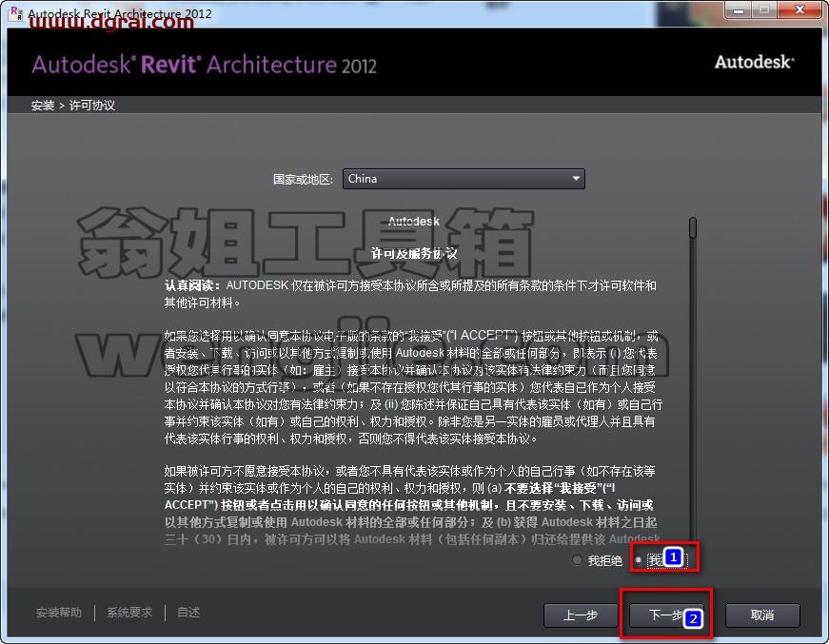Open the 系统要求 link

click(129, 613)
